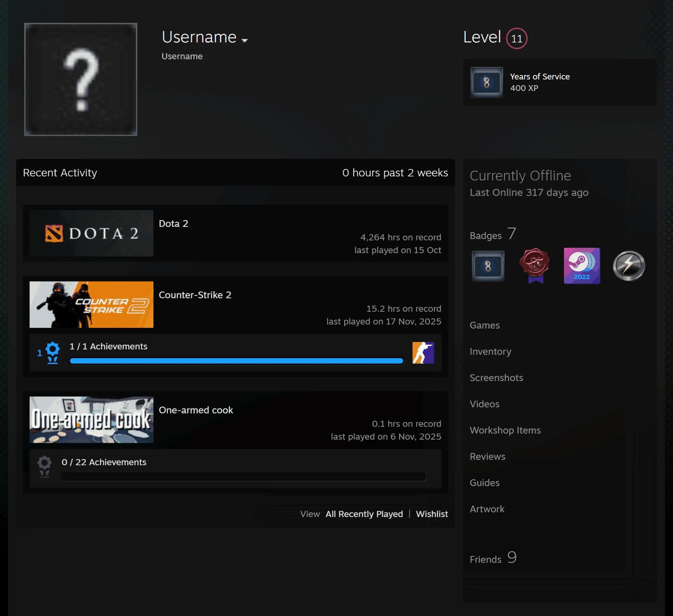673x616 pixels.
Task: Open the red wax seal badge
Action: [535, 265]
